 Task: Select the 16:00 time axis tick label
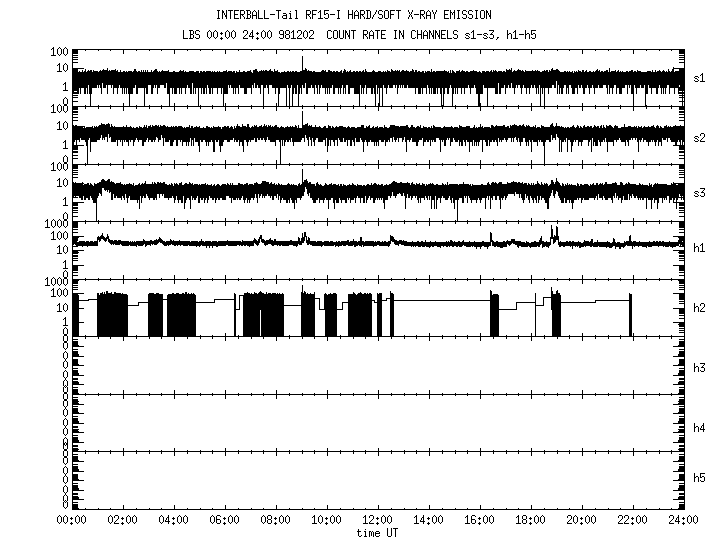[x=479, y=521]
